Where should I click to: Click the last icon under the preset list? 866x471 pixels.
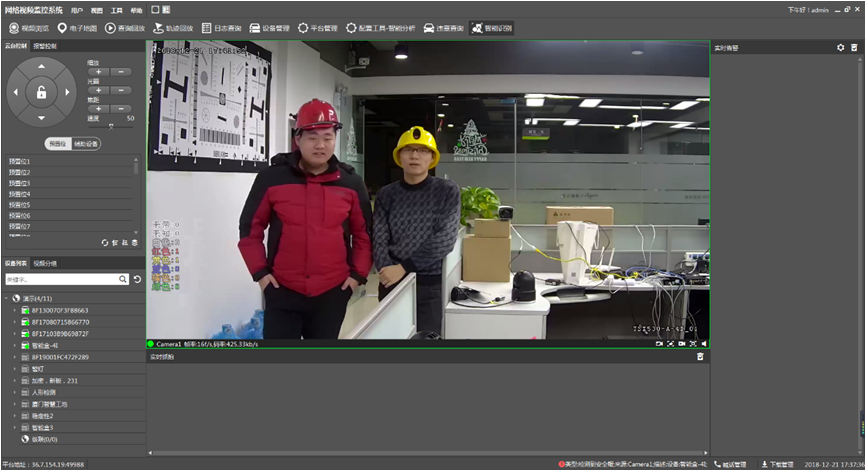coord(134,243)
